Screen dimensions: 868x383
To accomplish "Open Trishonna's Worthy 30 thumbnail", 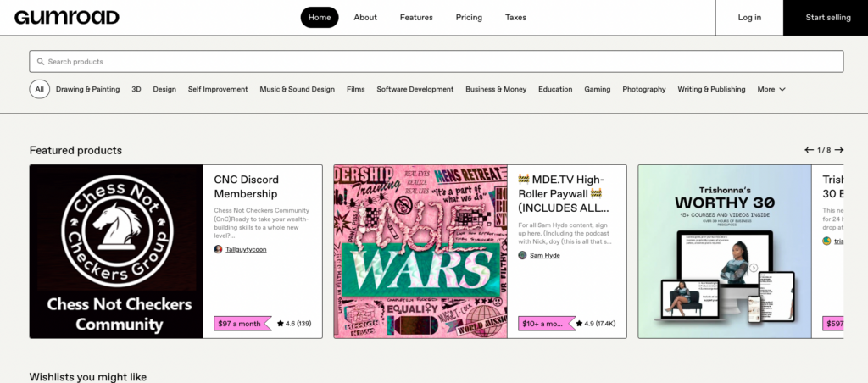I will 725,252.
